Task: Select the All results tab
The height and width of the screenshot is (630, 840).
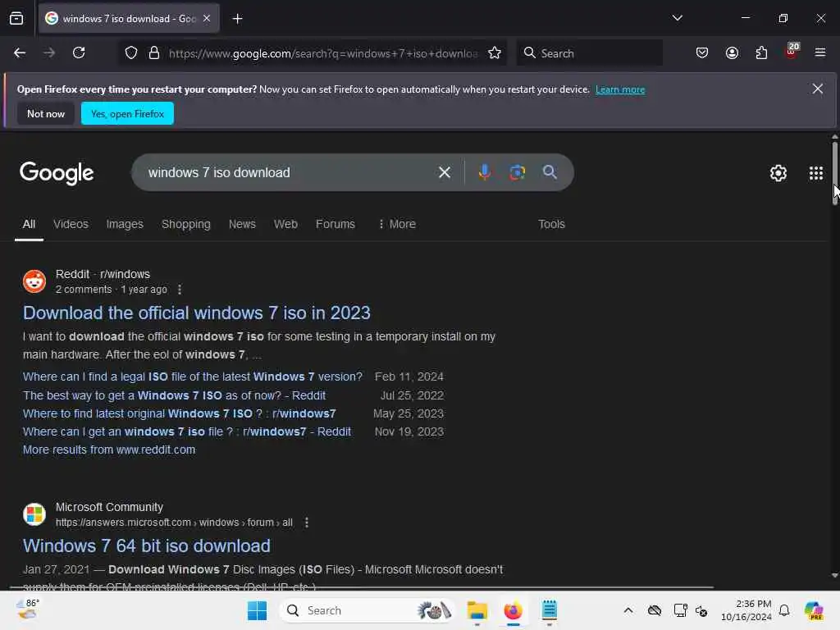Action: tap(29, 224)
